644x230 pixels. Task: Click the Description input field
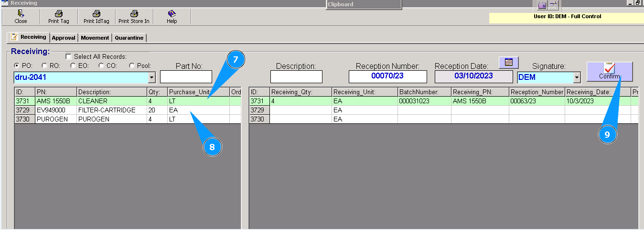296,77
